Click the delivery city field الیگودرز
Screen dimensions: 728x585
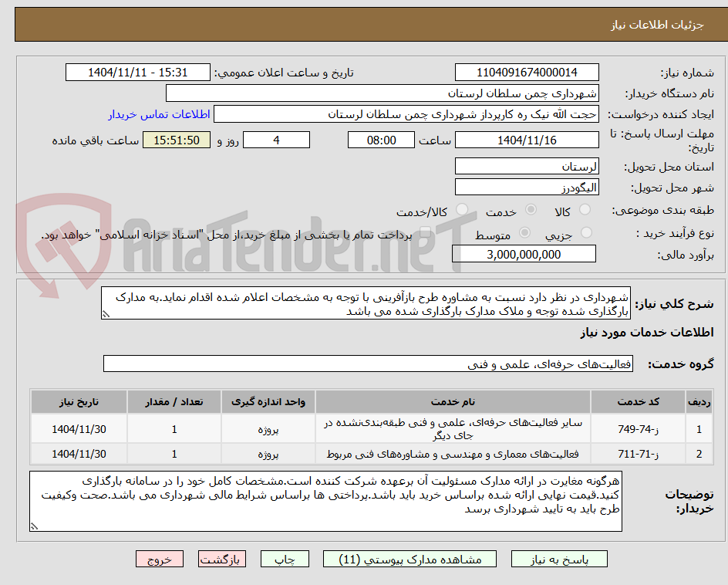coord(527,188)
